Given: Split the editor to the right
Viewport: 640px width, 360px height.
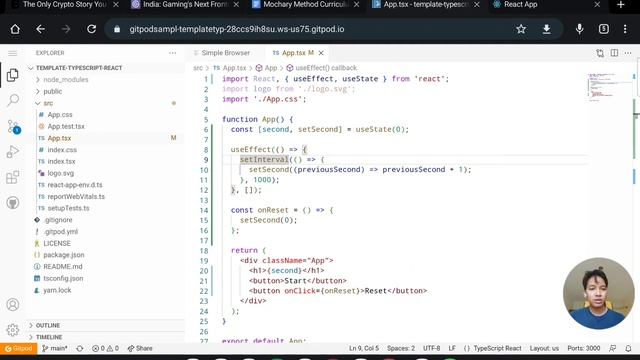Looking at the screenshot, I should [614, 53].
